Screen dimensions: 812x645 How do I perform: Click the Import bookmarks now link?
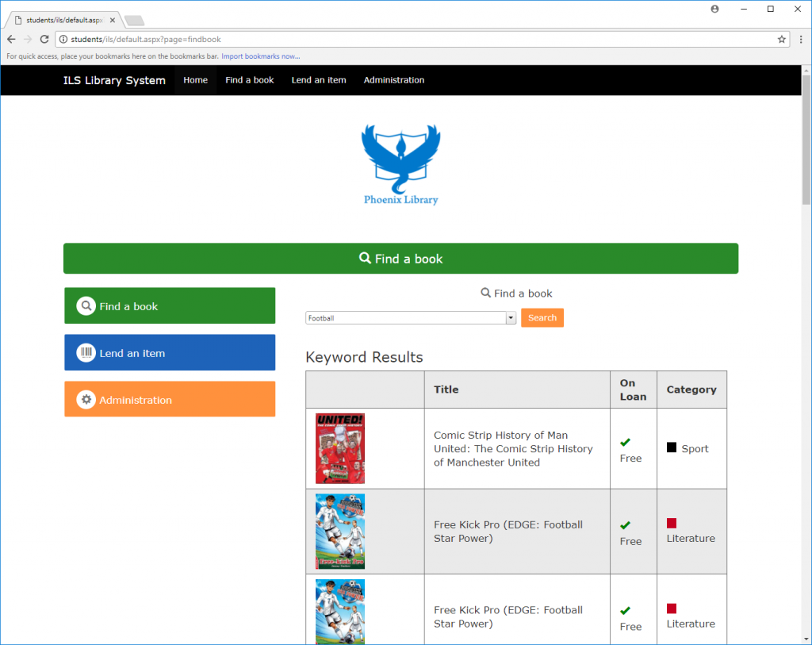(260, 56)
